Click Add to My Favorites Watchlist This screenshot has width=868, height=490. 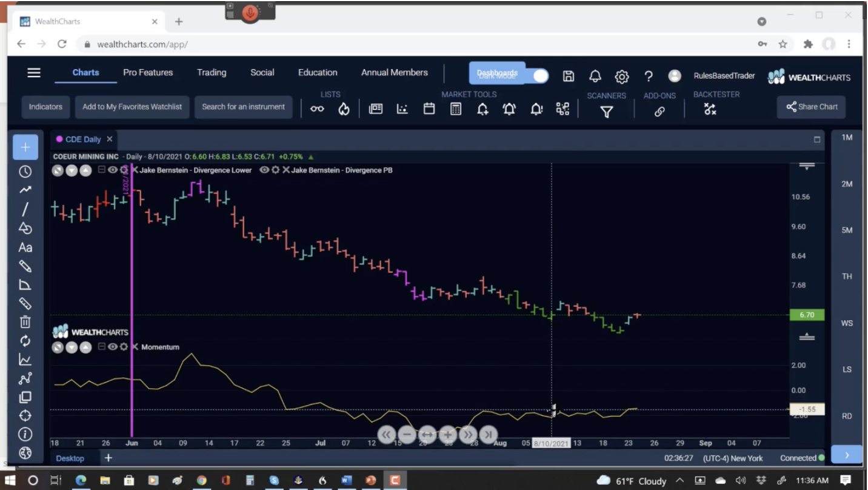click(x=132, y=107)
